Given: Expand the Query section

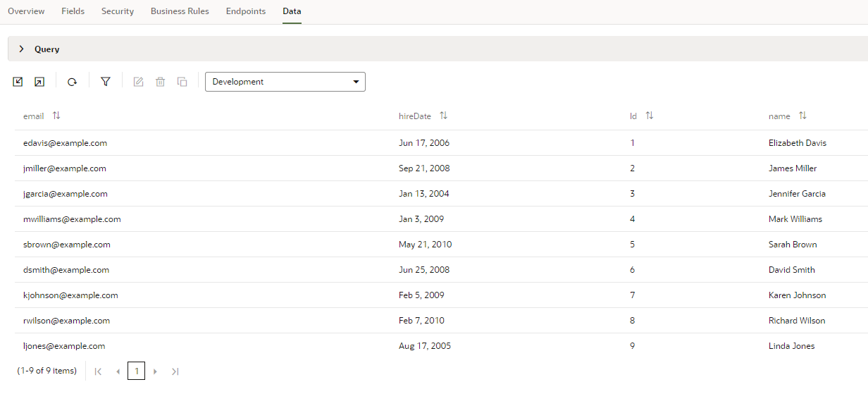Looking at the screenshot, I should point(22,49).
